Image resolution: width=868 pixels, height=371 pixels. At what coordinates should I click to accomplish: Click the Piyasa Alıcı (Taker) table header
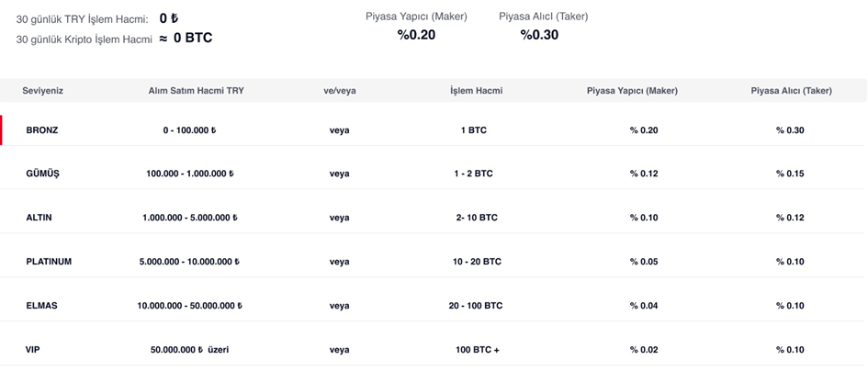pos(791,91)
